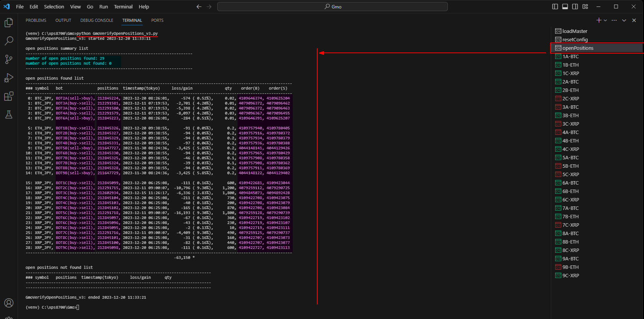Select the 2C-XRP terminal
This screenshot has width=644, height=319.
tap(597, 98)
